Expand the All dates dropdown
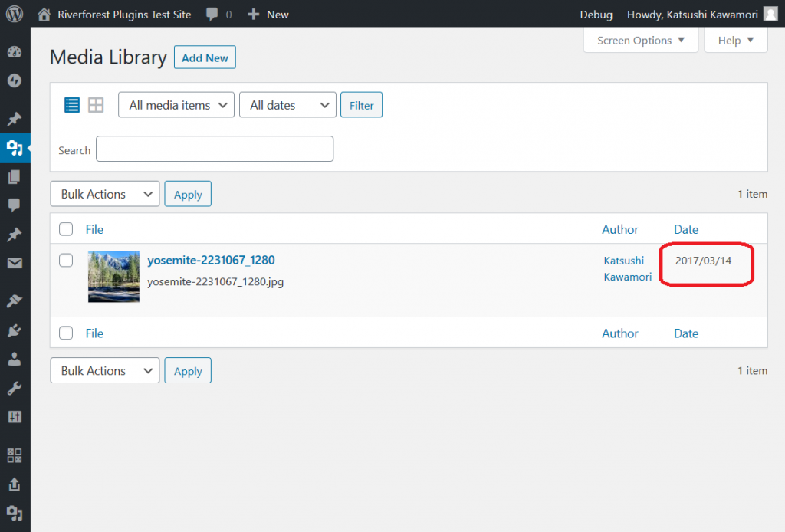The width and height of the screenshot is (785, 532). pyautogui.click(x=287, y=105)
